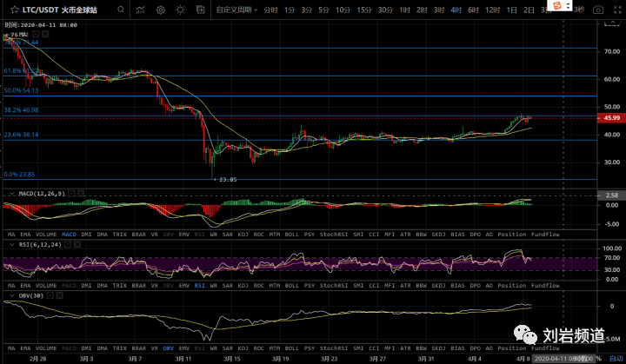Click the 自动 auto-scale button
Image resolution: width=626 pixels, height=364 pixels.
tap(616, 359)
